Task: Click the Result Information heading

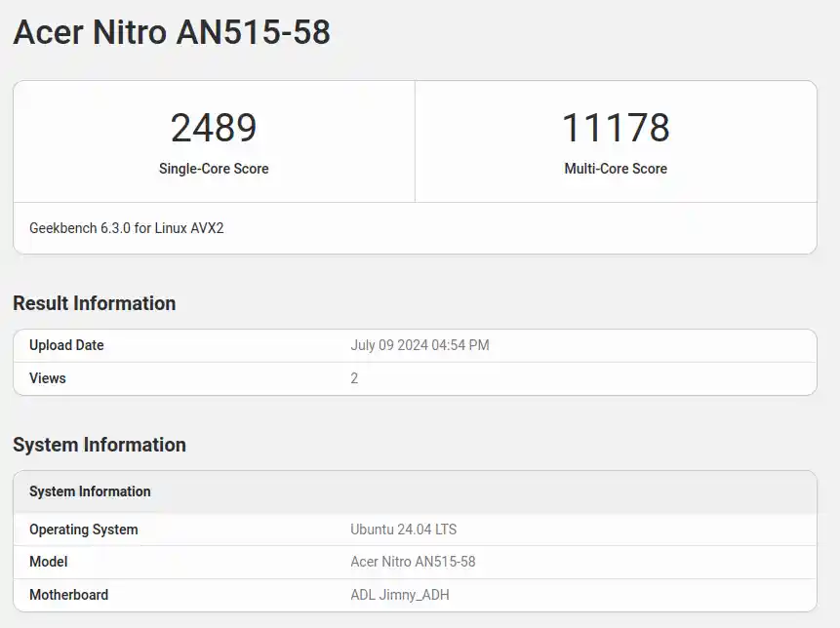Action: pos(95,303)
